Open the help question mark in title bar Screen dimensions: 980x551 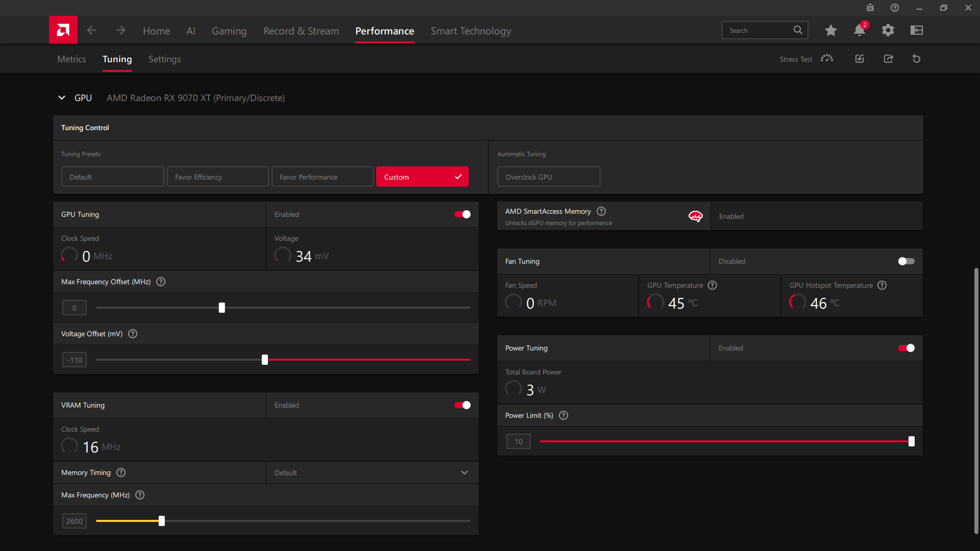[895, 8]
